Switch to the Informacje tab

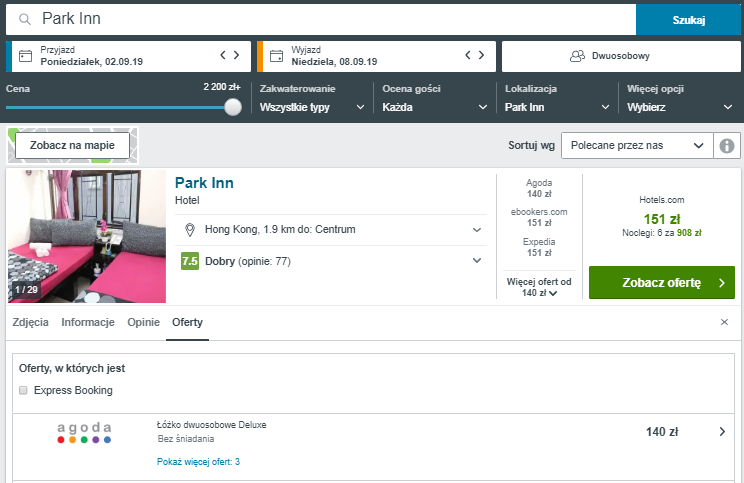(88, 322)
